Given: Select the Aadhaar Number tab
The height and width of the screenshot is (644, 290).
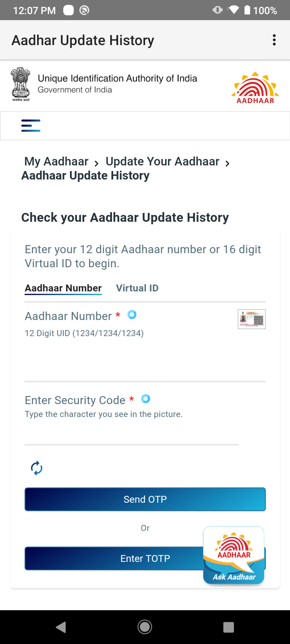Looking at the screenshot, I should coord(63,288).
